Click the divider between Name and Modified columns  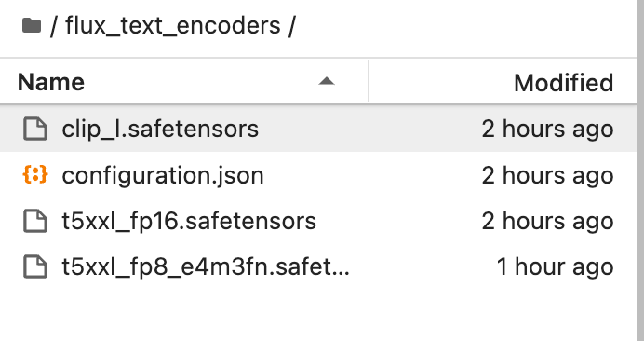[x=369, y=81]
